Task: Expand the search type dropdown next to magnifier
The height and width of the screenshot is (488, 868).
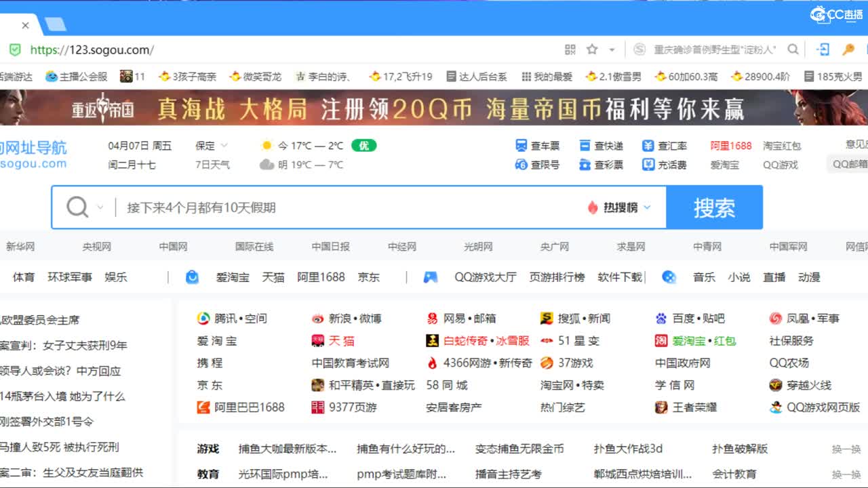Action: coord(100,207)
